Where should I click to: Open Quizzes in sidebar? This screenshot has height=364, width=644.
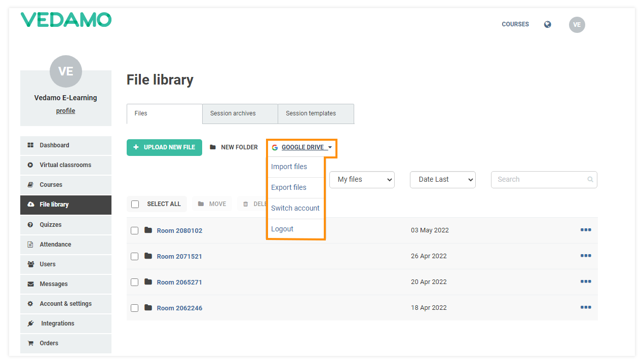coord(66,225)
